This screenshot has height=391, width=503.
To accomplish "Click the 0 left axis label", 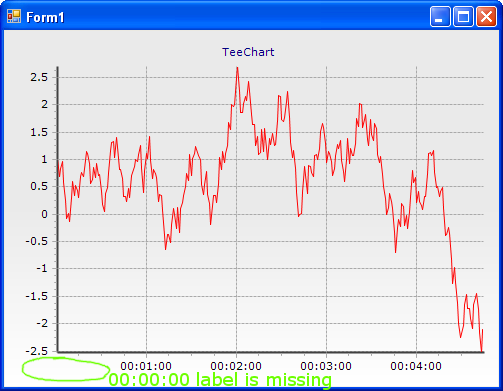I will (45, 214).
